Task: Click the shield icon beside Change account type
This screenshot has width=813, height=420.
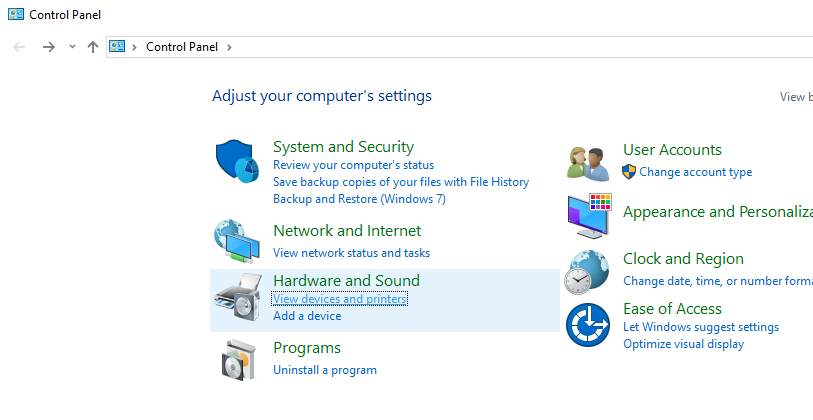Action: (629, 172)
